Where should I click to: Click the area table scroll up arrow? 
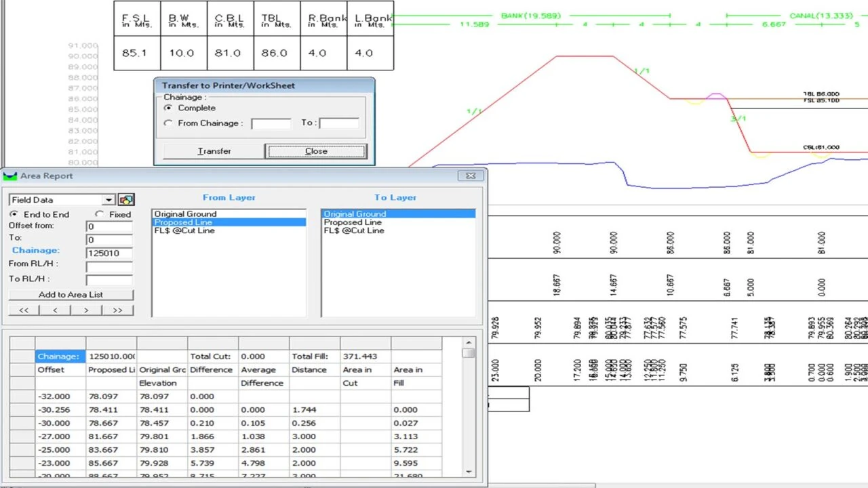468,342
